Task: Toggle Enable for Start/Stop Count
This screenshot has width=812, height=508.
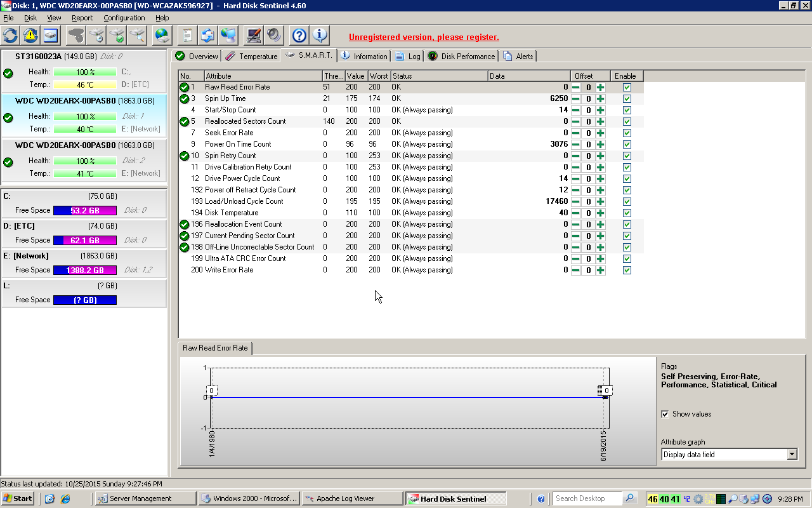Action: (x=627, y=110)
